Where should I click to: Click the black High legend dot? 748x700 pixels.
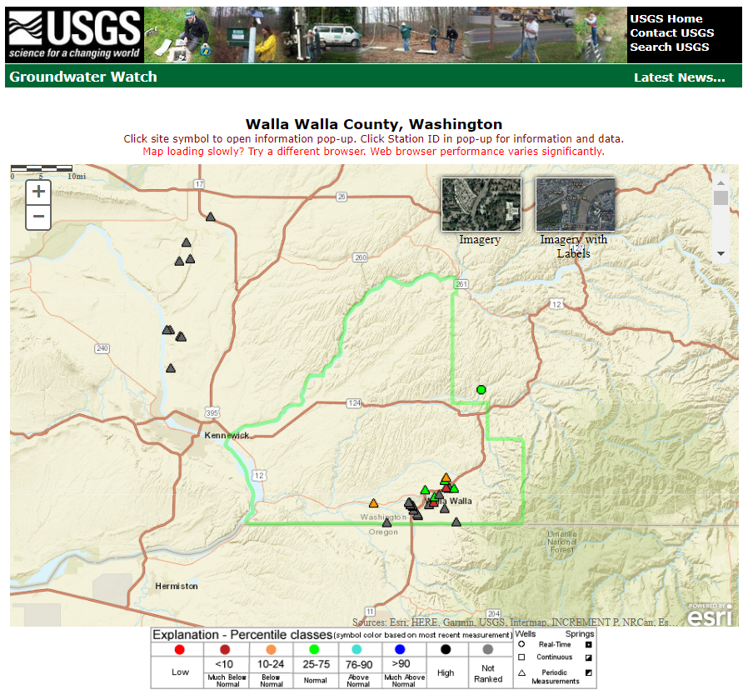pyautogui.click(x=446, y=649)
